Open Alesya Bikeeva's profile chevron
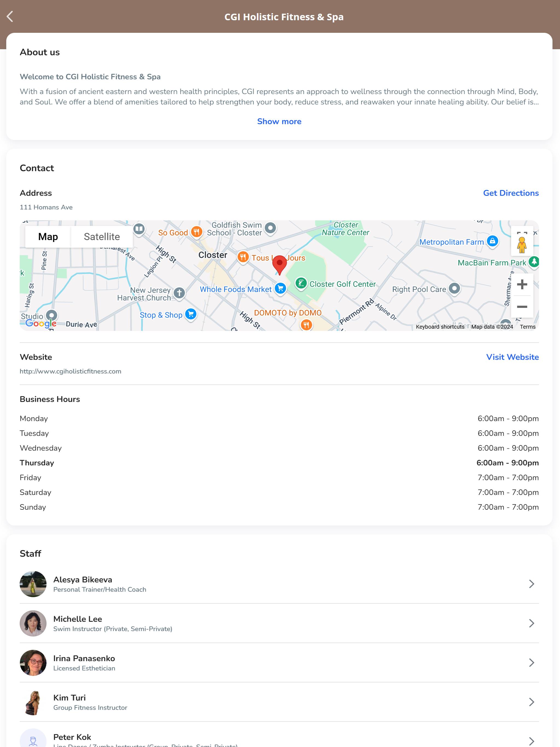This screenshot has height=747, width=560. pos(531,584)
